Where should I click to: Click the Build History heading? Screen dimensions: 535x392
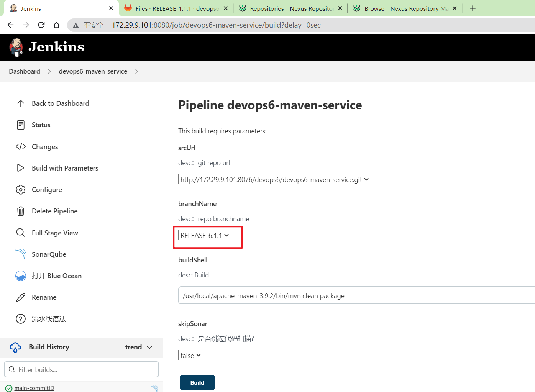[x=49, y=347]
